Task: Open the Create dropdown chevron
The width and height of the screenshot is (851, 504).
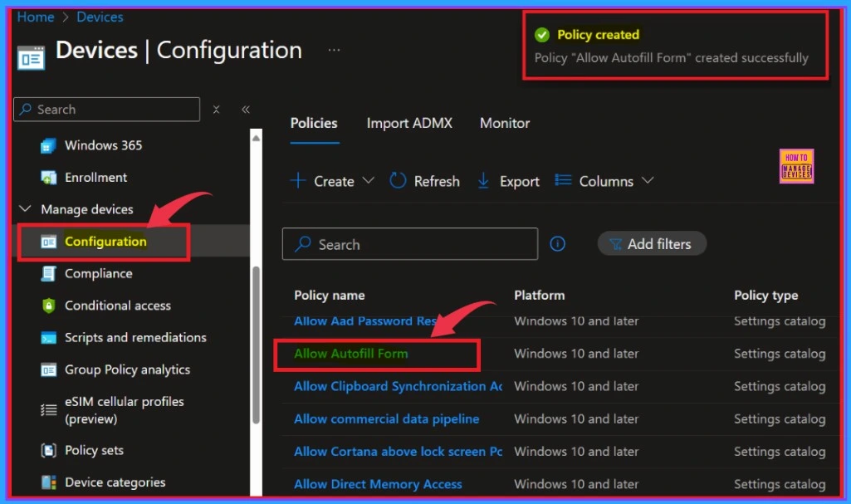Action: click(x=368, y=180)
